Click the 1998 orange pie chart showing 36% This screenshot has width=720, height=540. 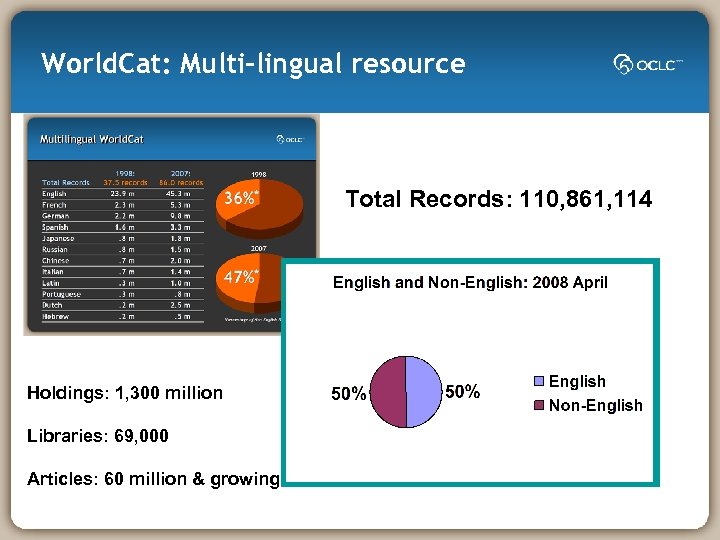click(259, 208)
